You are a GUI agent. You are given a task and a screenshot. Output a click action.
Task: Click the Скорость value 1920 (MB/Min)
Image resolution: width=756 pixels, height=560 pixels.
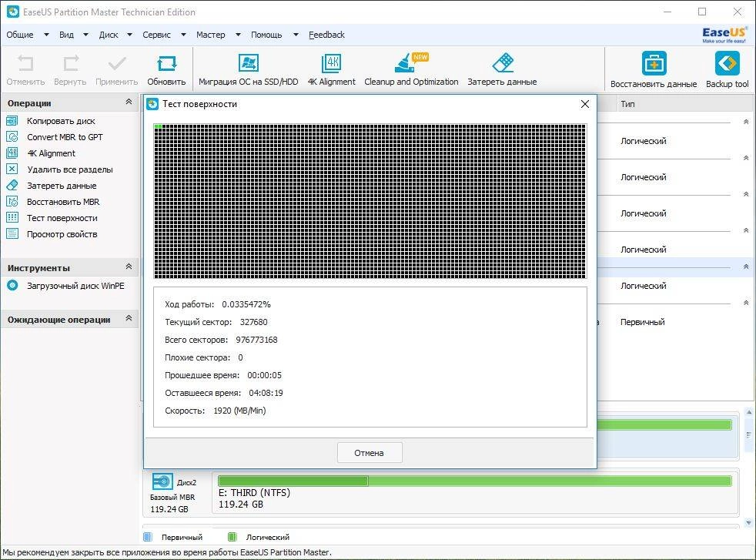(x=239, y=411)
